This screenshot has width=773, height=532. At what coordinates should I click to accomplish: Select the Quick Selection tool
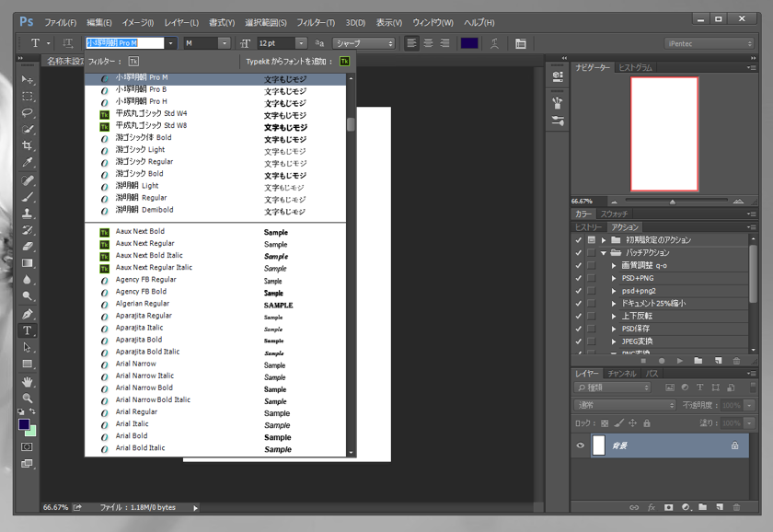click(x=27, y=129)
